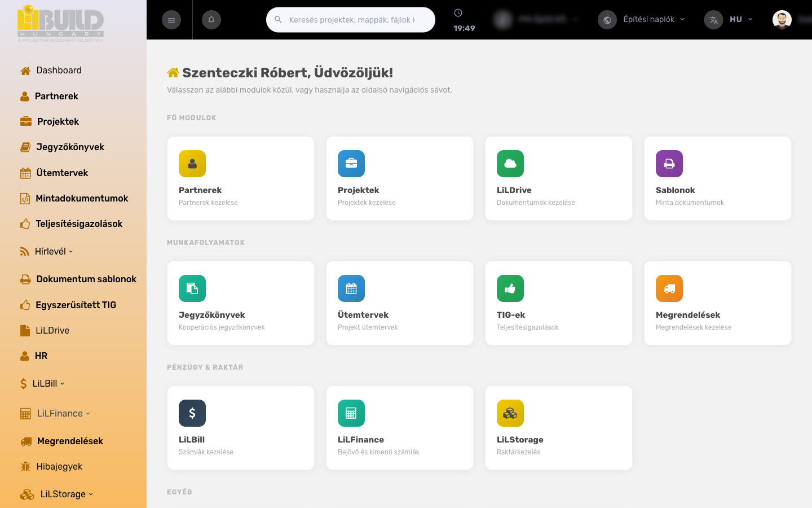812x508 pixels.
Task: Click the calendar icon next to sidebar Ütemtervek
Action: point(25,173)
